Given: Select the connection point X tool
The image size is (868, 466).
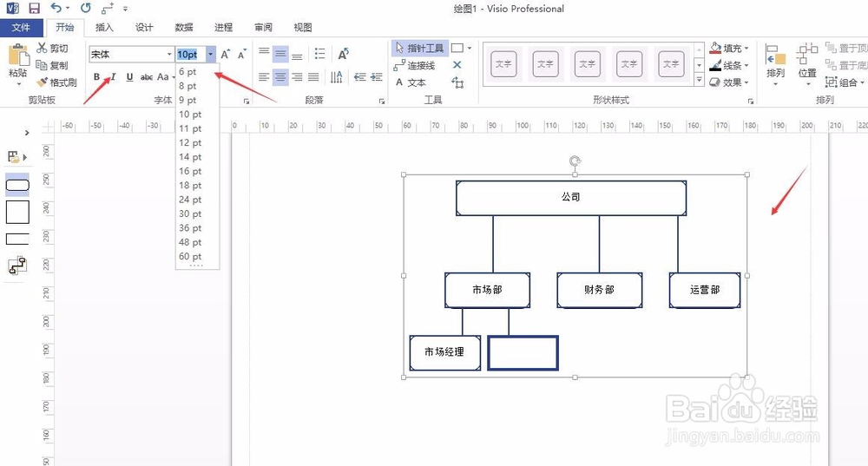Looking at the screenshot, I should click(x=457, y=65).
